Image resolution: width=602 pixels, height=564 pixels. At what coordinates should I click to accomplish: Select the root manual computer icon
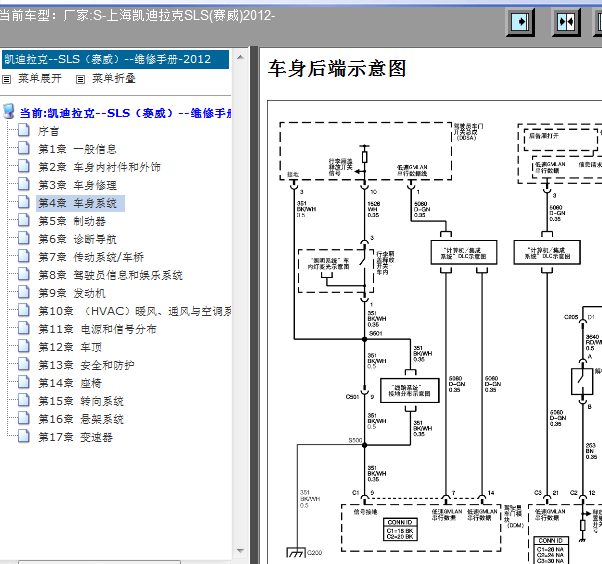8,111
